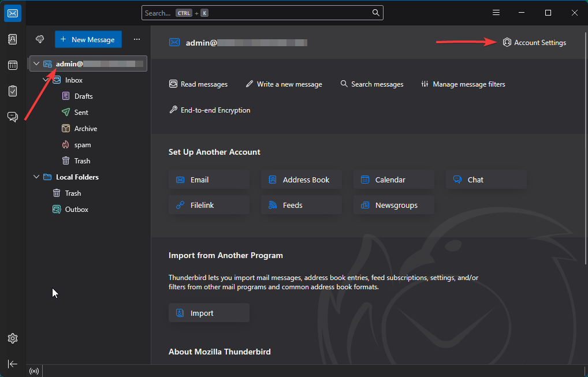Focus the global Search field
Viewport: 588px width, 377px height.
pyautogui.click(x=262, y=13)
